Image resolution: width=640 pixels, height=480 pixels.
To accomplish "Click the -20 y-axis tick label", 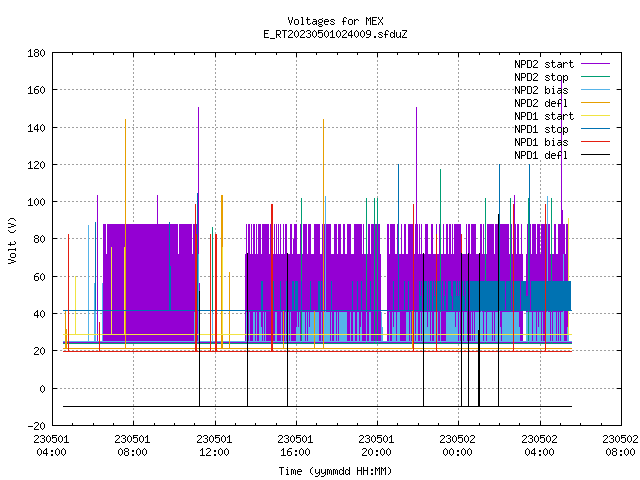I will 36,426.
